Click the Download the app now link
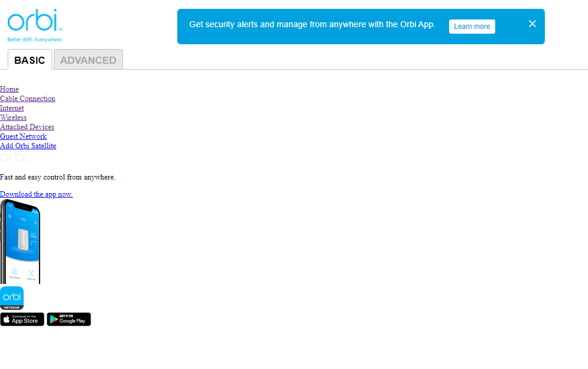This screenshot has height=369, width=588. point(36,194)
